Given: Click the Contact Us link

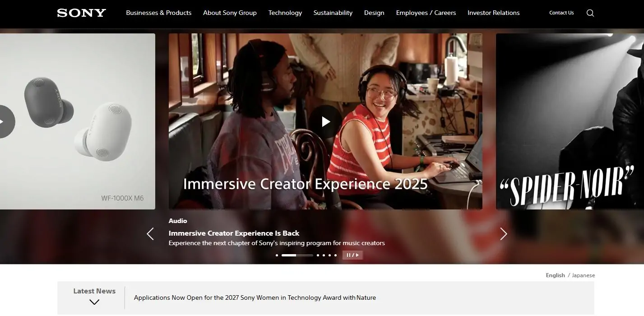Looking at the screenshot, I should (x=561, y=13).
